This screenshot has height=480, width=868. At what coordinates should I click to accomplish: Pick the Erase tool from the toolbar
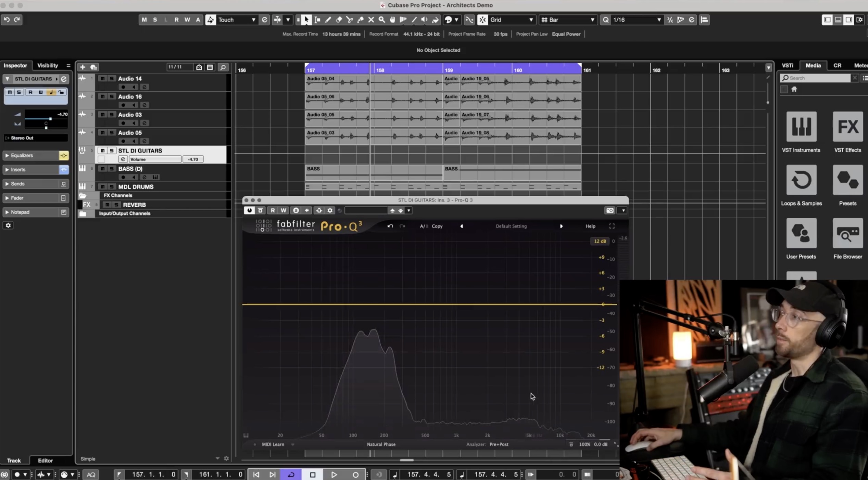[339, 20]
